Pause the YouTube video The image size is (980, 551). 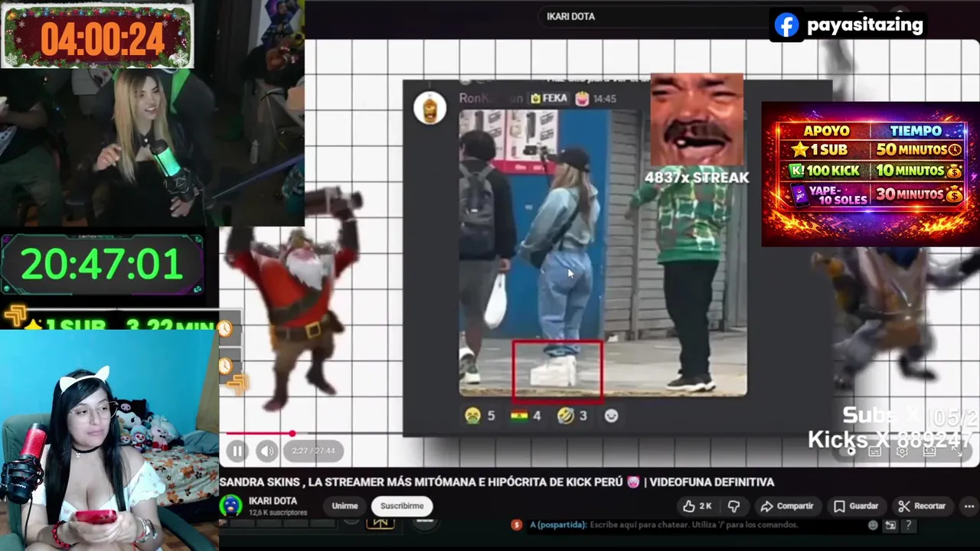tap(237, 451)
